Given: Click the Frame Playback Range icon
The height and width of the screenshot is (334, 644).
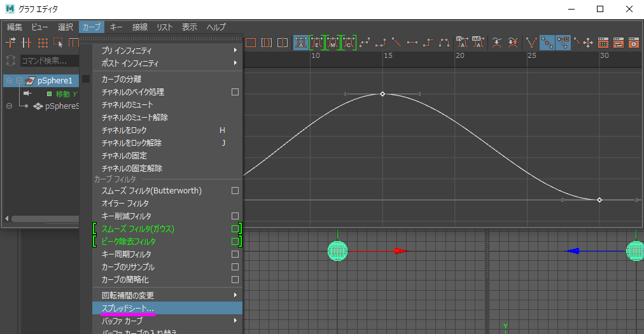Looking at the screenshot, I should point(267,43).
